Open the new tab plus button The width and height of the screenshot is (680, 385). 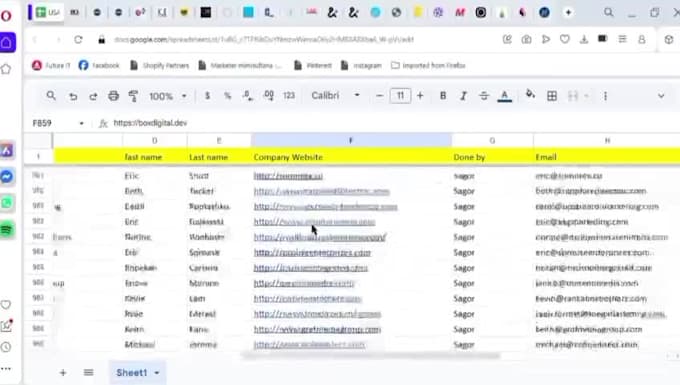click(568, 13)
